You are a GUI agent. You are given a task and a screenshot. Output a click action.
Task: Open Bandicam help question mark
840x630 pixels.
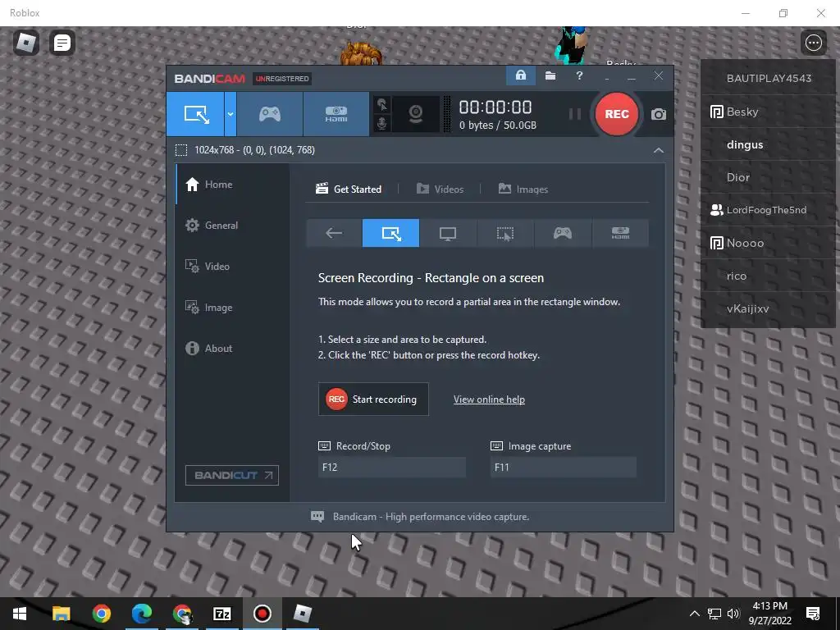579,75
